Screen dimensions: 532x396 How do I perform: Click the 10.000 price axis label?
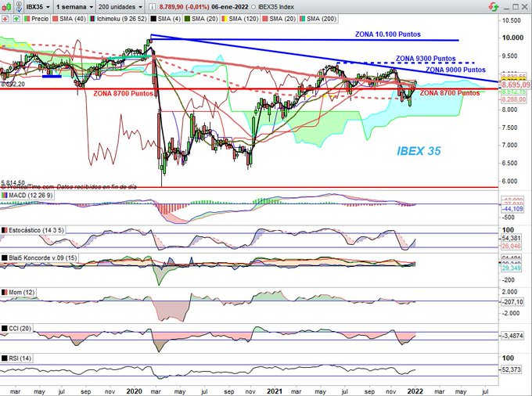512,38
